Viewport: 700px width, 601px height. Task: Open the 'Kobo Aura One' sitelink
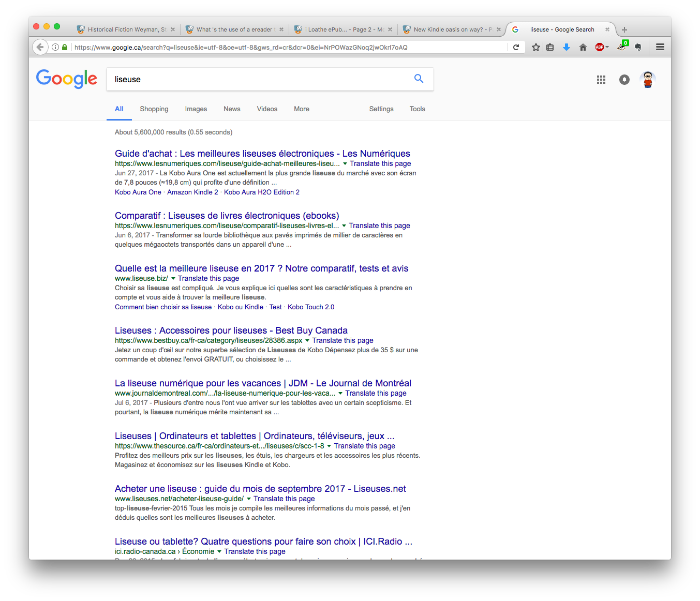coord(138,192)
